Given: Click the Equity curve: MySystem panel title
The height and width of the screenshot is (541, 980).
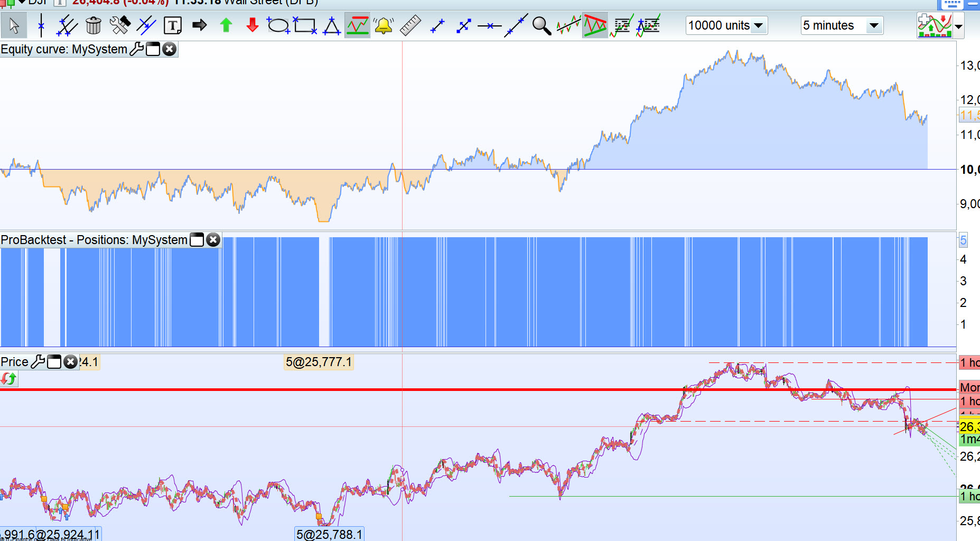Looking at the screenshot, I should 64,49.
